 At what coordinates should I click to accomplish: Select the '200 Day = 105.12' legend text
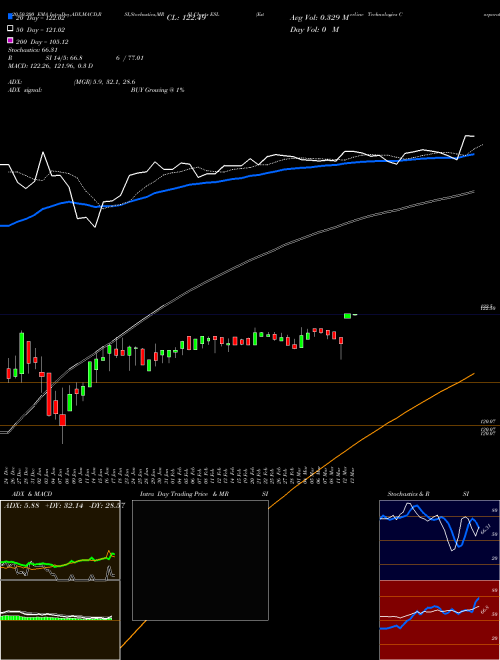point(42,42)
